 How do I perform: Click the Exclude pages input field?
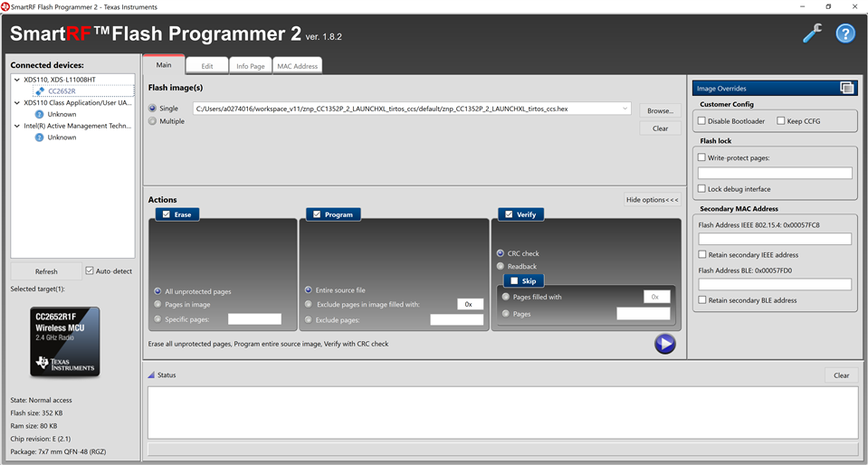tap(457, 320)
